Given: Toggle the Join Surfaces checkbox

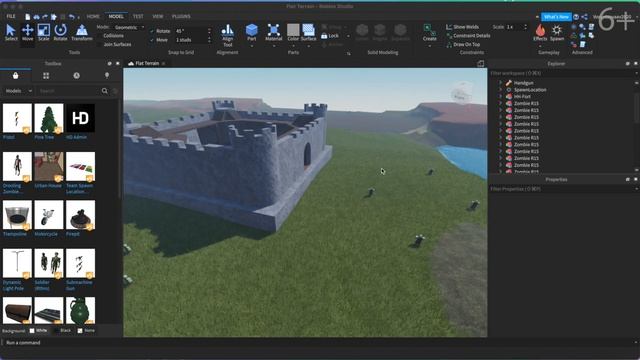Looking at the screenshot, I should (x=100, y=44).
